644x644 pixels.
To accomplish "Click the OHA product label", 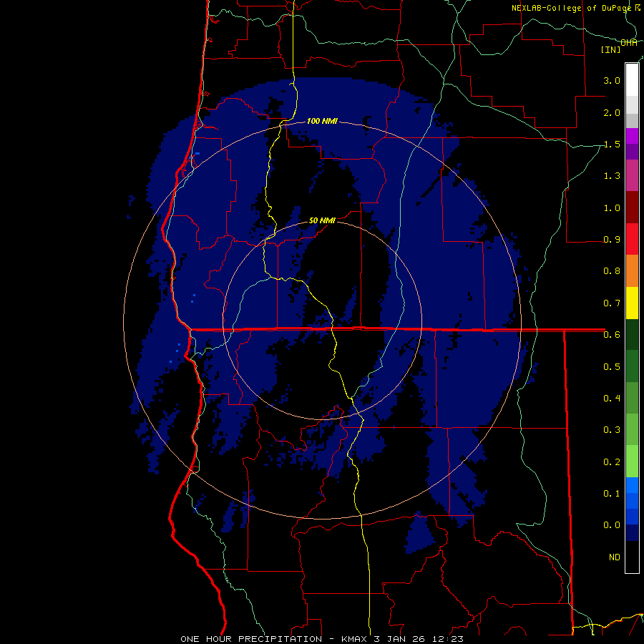I will tap(628, 43).
